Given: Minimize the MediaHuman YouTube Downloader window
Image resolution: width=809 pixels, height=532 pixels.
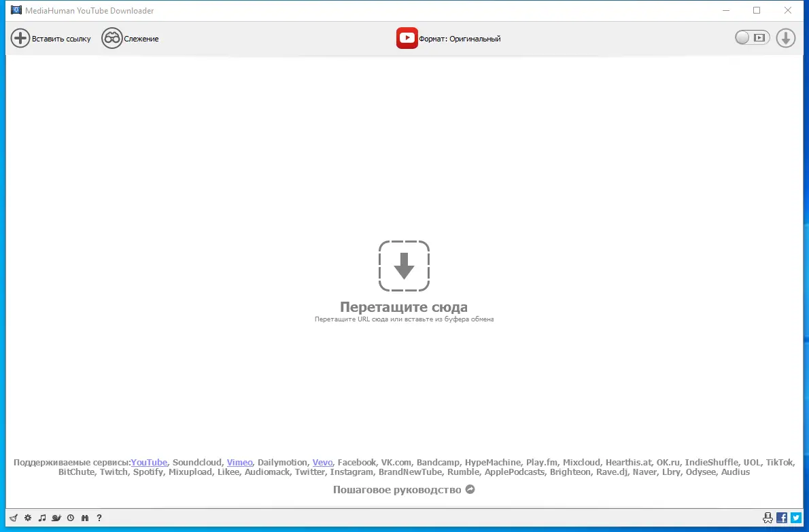Looking at the screenshot, I should point(726,10).
